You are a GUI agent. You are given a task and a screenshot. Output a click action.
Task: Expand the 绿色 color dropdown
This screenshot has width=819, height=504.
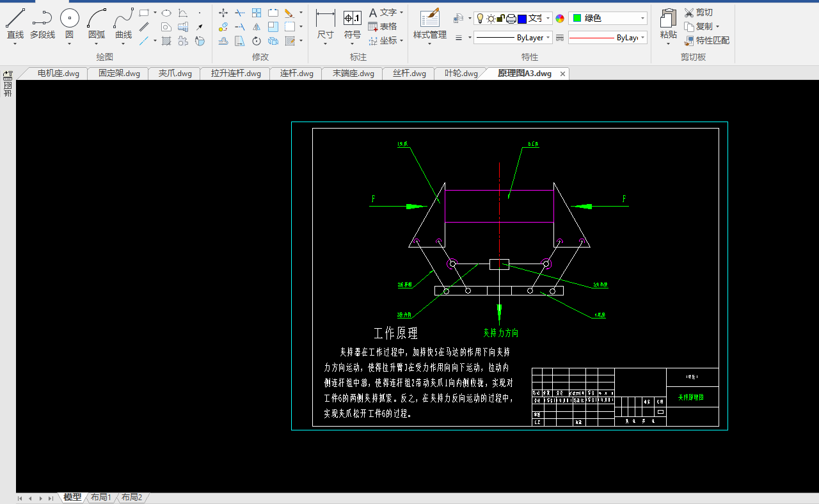pyautogui.click(x=608, y=19)
